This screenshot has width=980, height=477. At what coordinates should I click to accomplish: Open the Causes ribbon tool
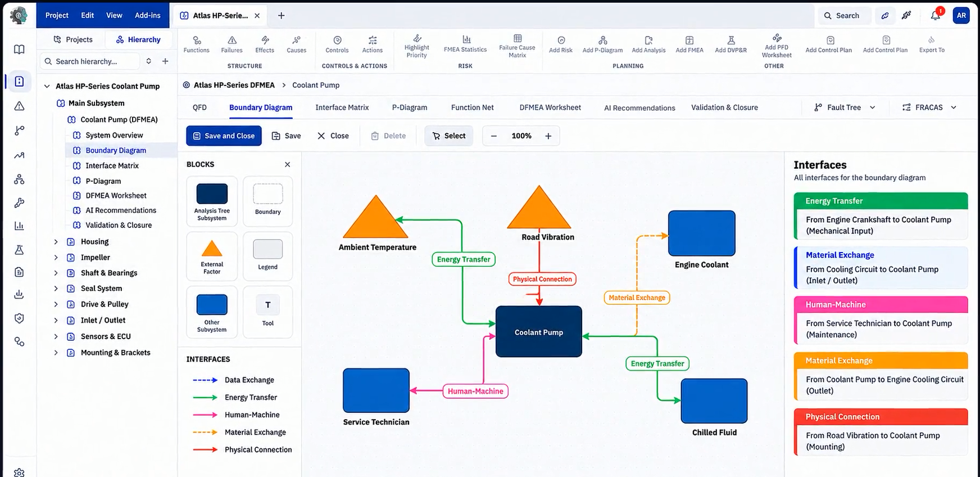tap(296, 44)
